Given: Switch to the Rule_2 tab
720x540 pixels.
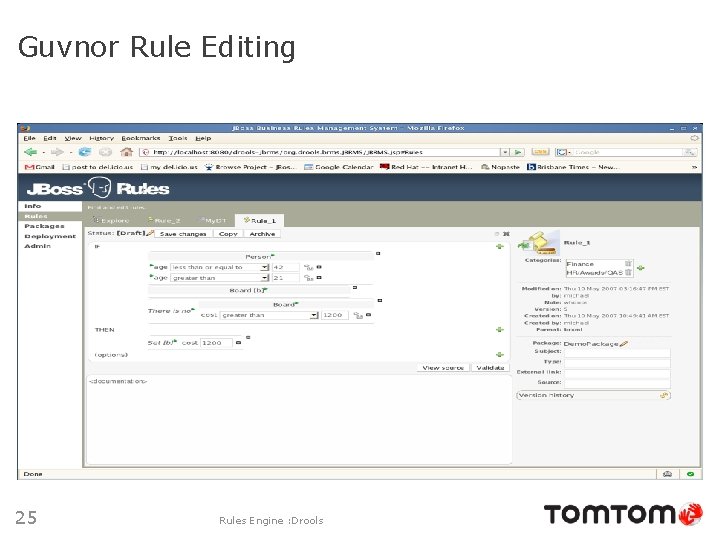Looking at the screenshot, I should (x=164, y=220).
